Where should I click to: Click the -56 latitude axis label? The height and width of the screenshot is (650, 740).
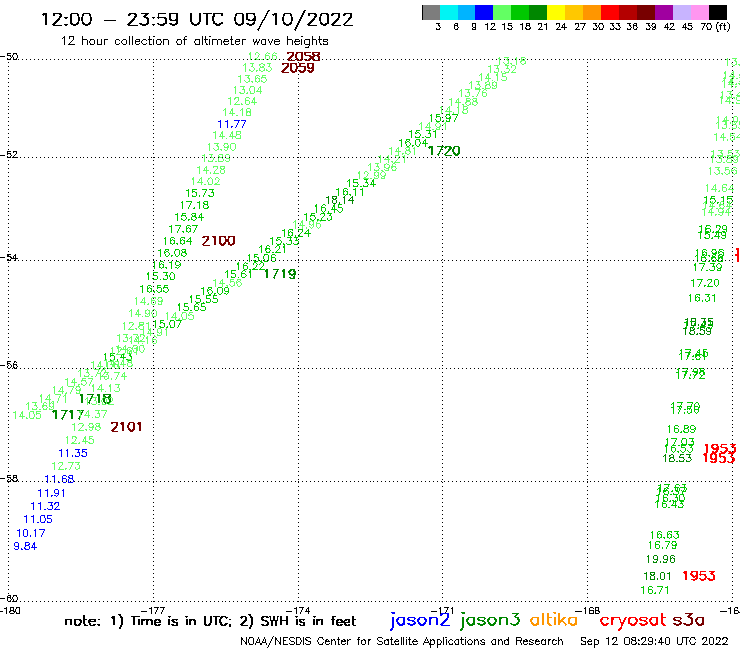click(x=9, y=365)
